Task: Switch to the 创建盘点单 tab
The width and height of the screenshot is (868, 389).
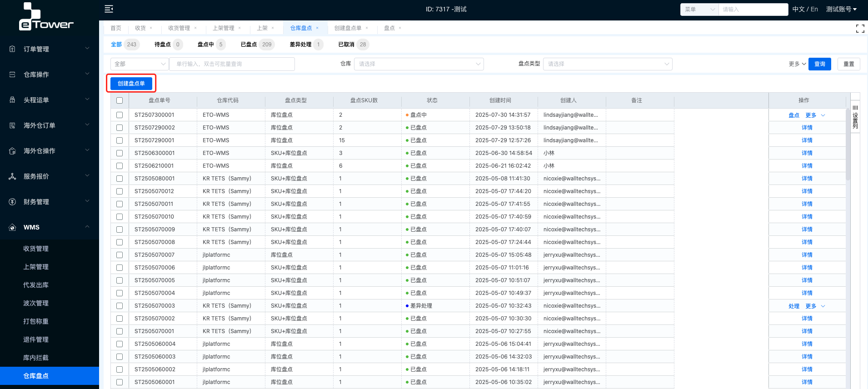Action: 348,28
